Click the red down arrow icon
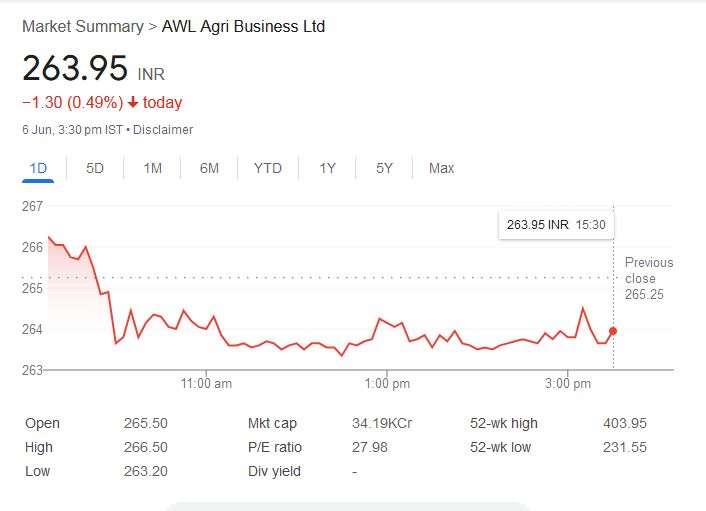Screen dimensions: 706x511 pos(132,103)
